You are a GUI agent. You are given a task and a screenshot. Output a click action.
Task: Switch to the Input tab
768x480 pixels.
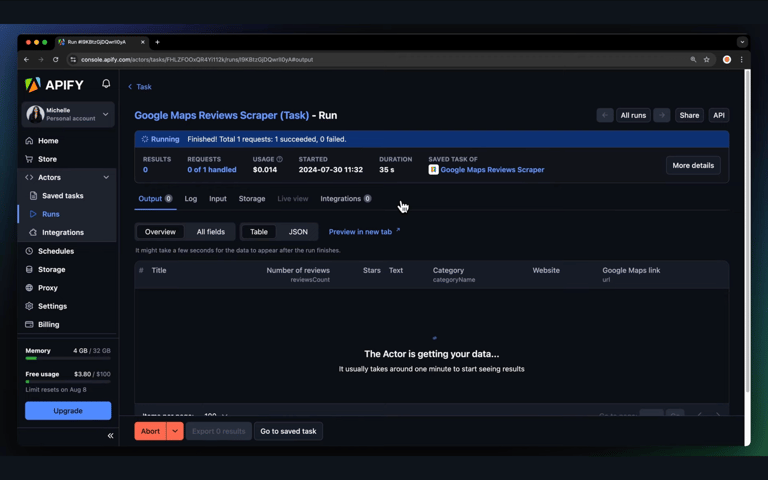coord(217,198)
